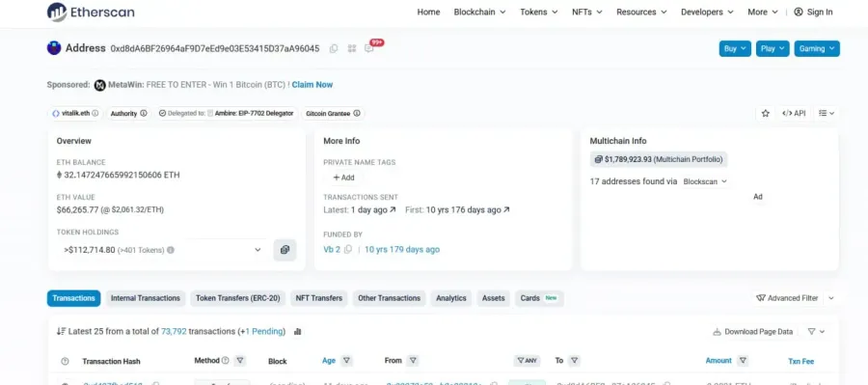Go to Home page

[x=428, y=12]
